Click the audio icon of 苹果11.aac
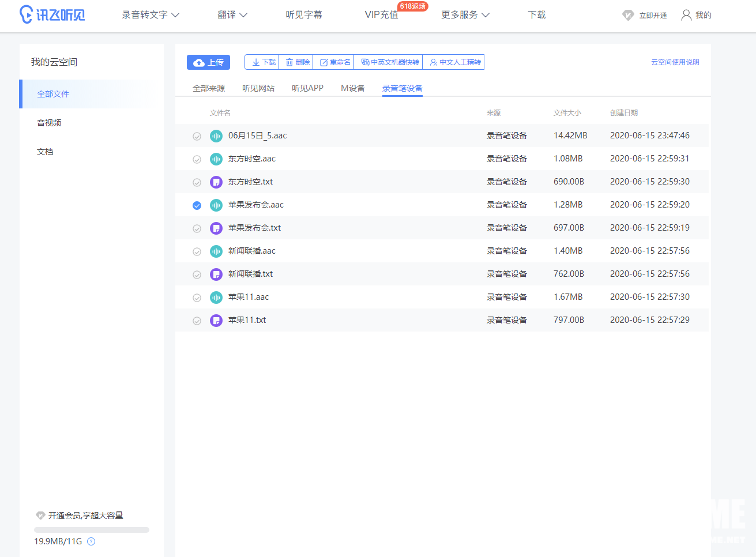Screen dimensions: 756x557 216,298
